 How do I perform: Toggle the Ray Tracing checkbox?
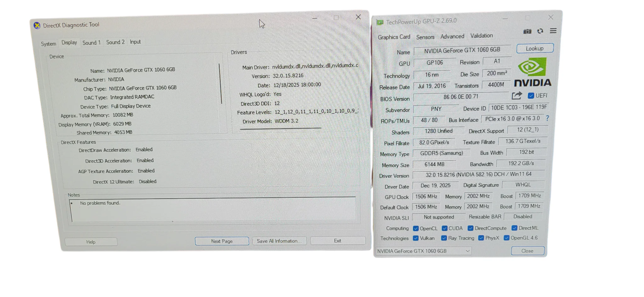click(x=444, y=238)
